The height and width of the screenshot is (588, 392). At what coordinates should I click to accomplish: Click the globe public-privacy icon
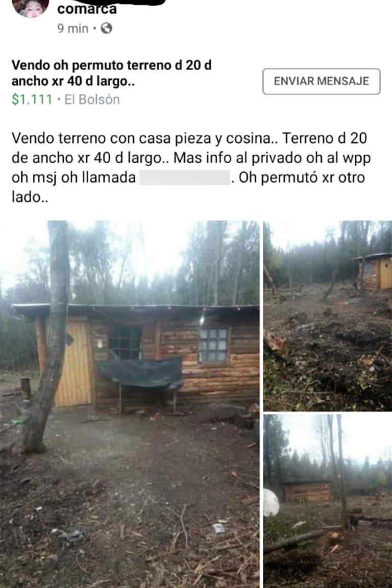pyautogui.click(x=106, y=28)
